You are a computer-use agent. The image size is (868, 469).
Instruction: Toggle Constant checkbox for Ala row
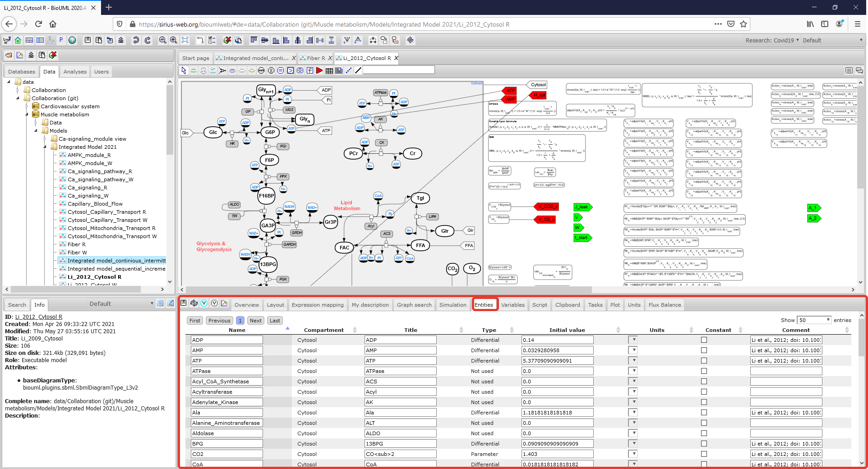point(704,413)
